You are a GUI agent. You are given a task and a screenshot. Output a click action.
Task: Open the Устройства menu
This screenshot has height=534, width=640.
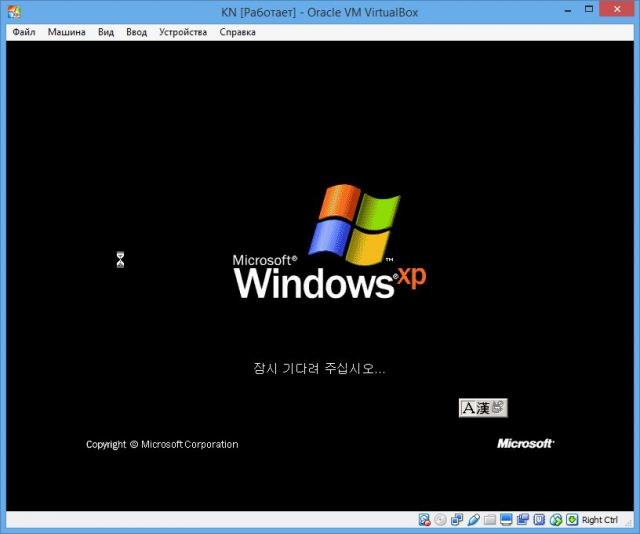click(x=183, y=32)
